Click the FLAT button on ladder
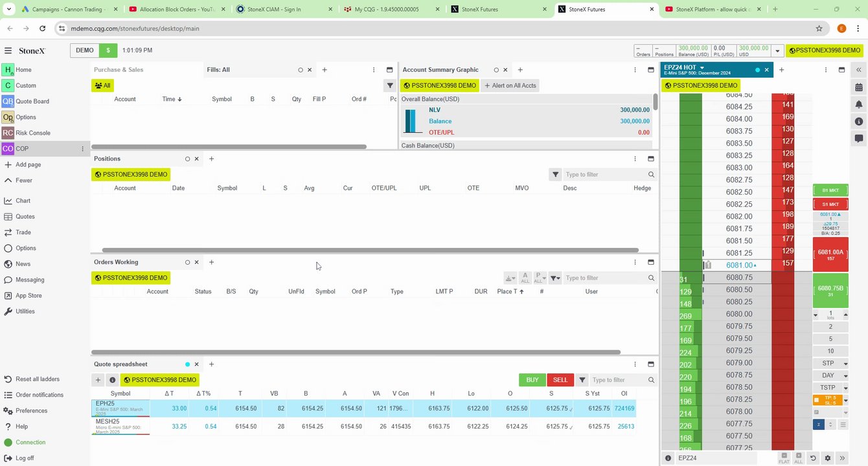 pos(784,458)
